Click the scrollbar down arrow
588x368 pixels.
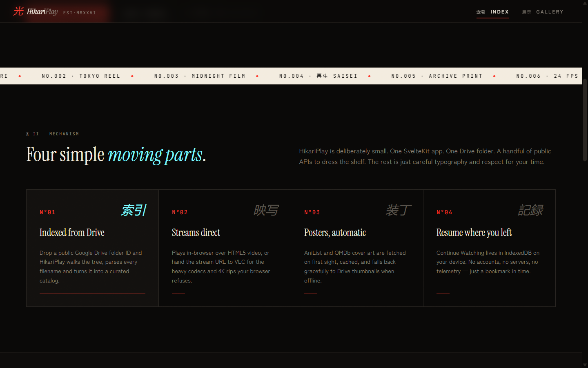585,365
